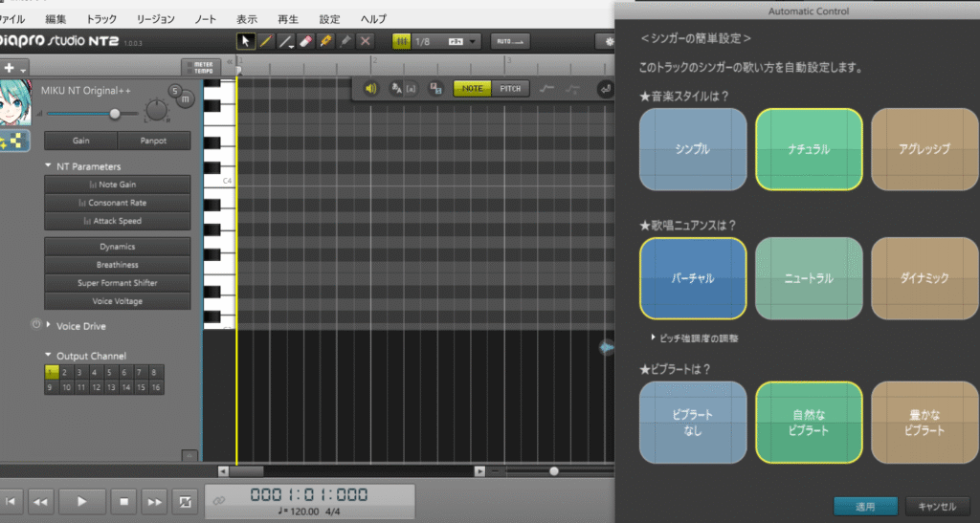Click the first pitch curve icon

point(546,89)
